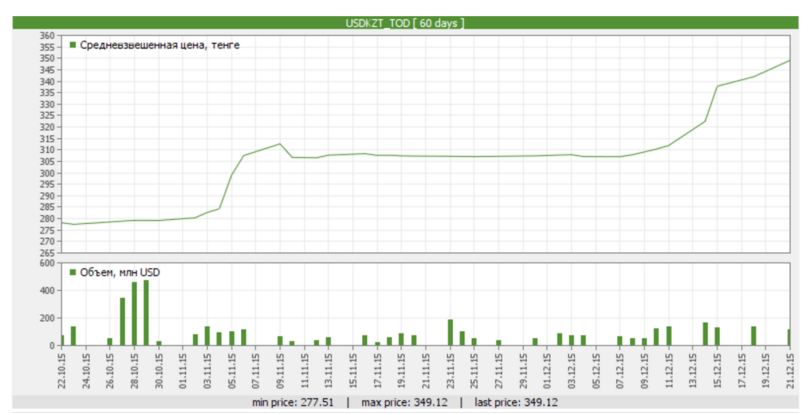Click the 400 volume axis label
810x415 pixels.
[44, 291]
